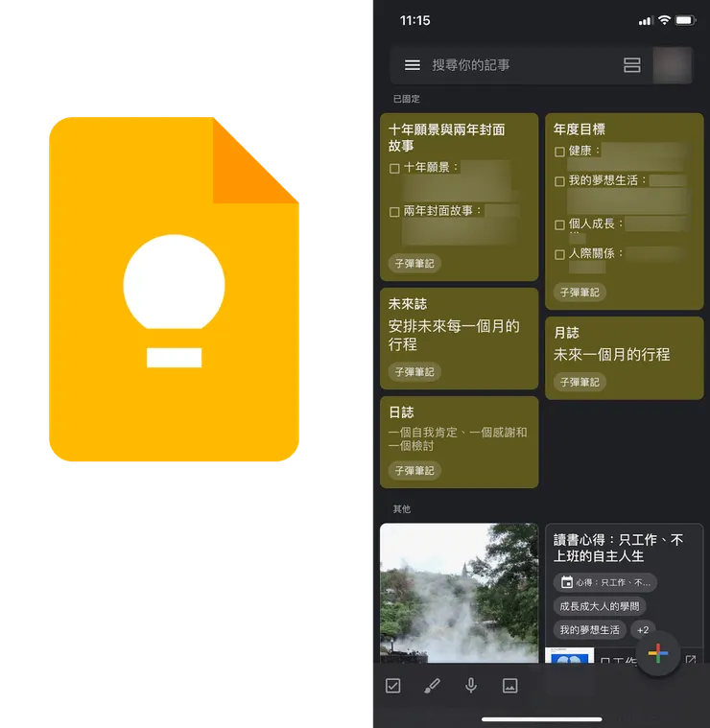Image resolution: width=710 pixels, height=728 pixels.
Task: Tap the cellular signal icon
Action: click(646, 20)
